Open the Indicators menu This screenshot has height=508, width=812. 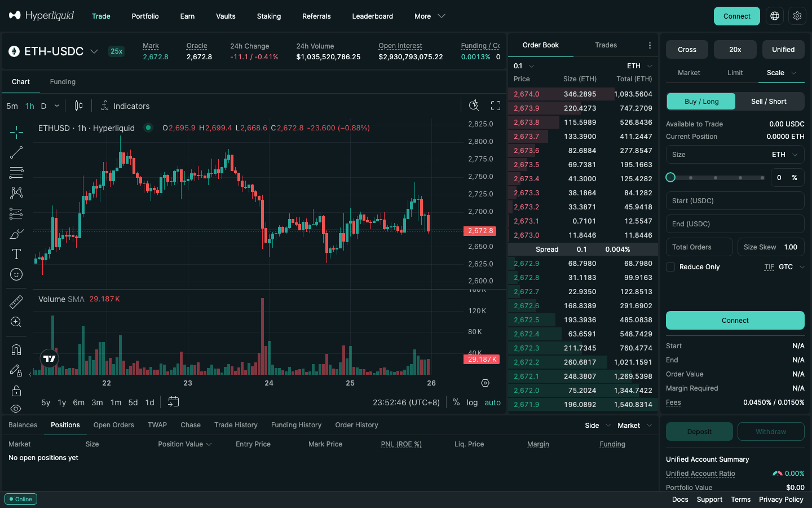pos(125,106)
